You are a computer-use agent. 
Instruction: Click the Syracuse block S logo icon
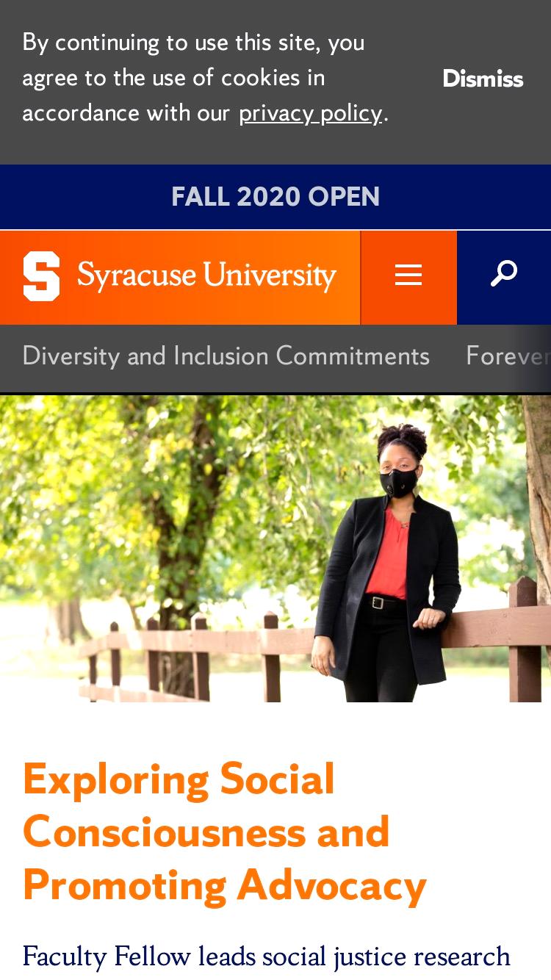[x=41, y=276]
